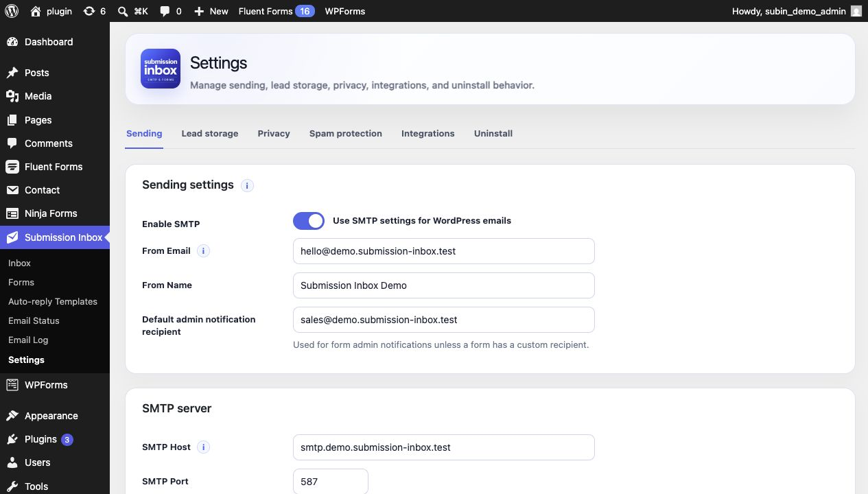
Task: Open the Email Log submenu link
Action: tap(28, 340)
